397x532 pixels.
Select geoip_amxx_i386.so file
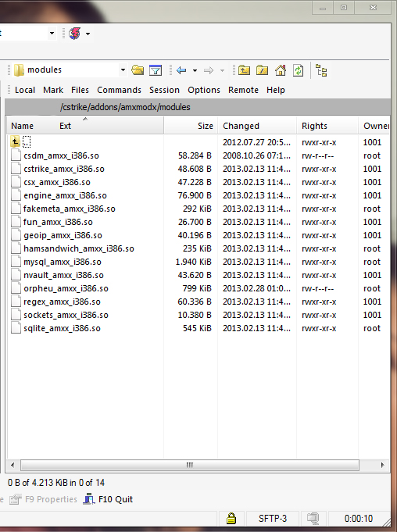[63, 235]
